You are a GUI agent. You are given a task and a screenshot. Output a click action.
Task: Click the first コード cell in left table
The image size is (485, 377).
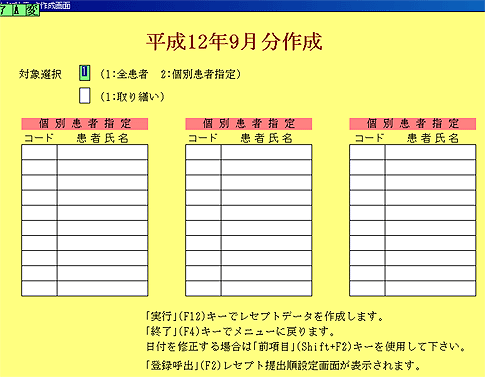point(39,152)
